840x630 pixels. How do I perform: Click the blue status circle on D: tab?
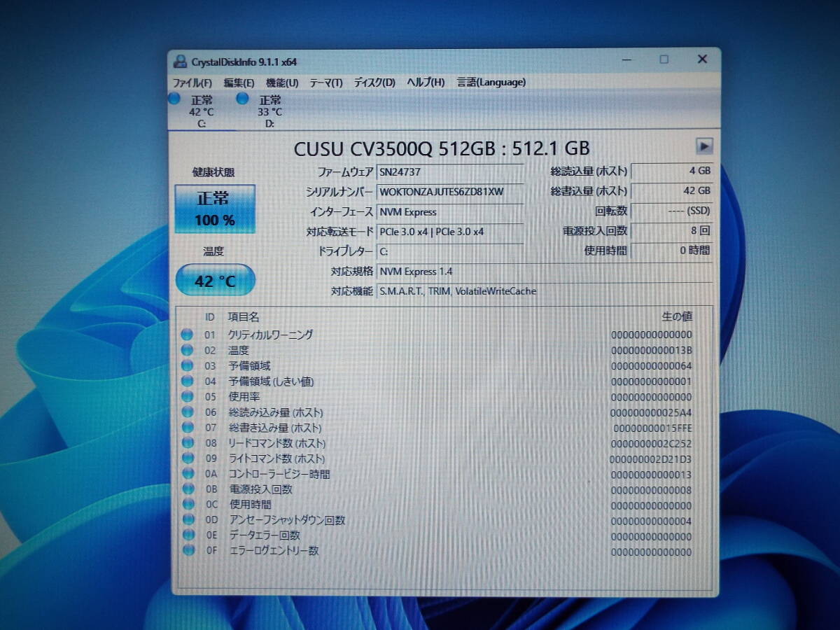pos(243,99)
